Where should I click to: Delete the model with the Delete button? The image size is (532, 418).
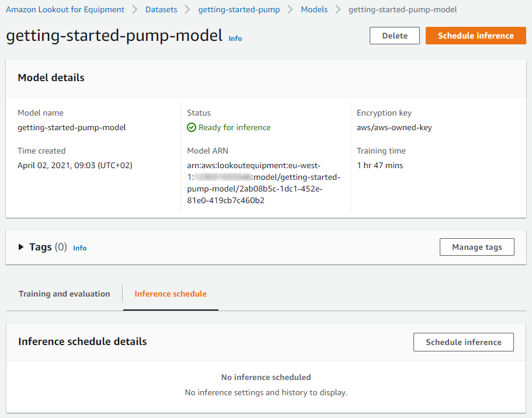(x=395, y=36)
